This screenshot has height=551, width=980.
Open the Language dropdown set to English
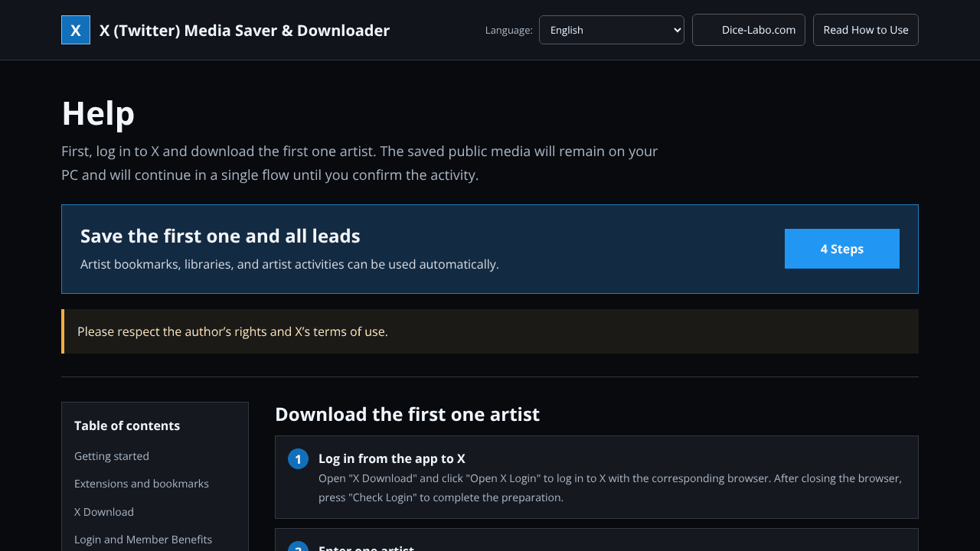[612, 30]
